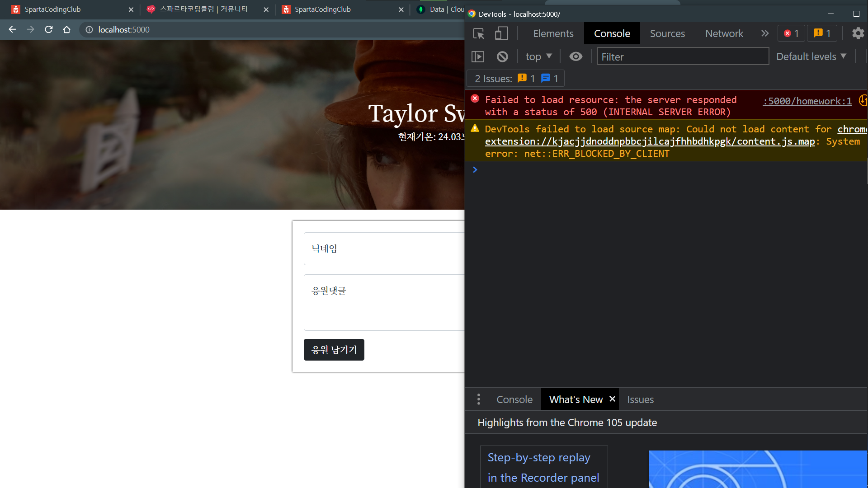Screen dimensions: 868x488
Task: Close the first SpartaCodingClub tab
Action: click(x=131, y=9)
